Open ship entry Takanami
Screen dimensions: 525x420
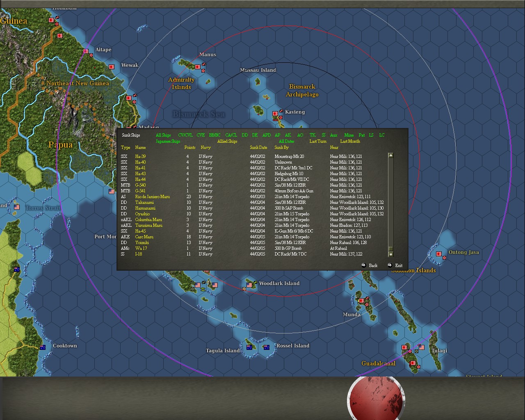[x=144, y=202]
